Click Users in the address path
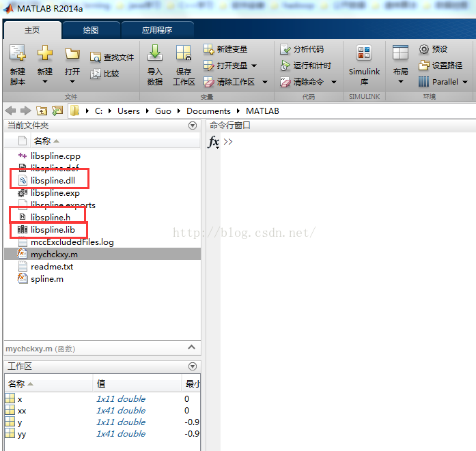Image resolution: width=476 pixels, height=451 pixels. click(128, 111)
